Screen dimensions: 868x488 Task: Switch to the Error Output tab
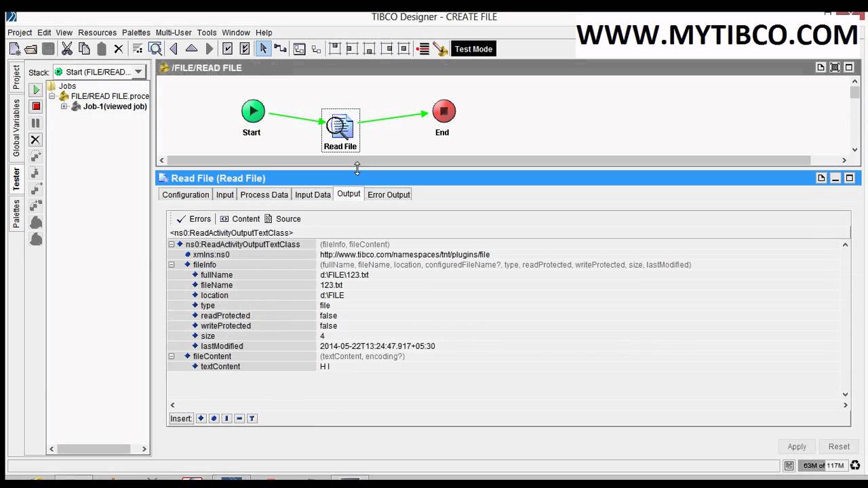389,195
